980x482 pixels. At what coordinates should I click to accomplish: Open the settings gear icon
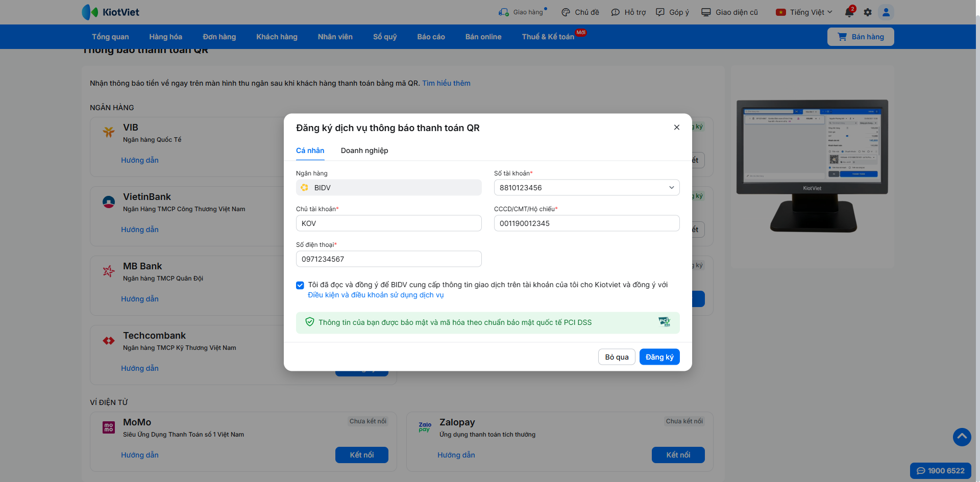(x=868, y=12)
